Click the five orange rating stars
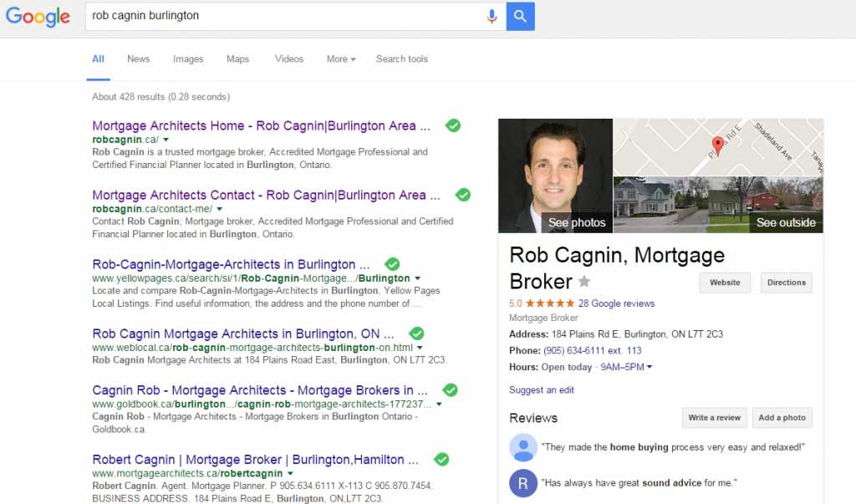The width and height of the screenshot is (856, 504). point(550,303)
